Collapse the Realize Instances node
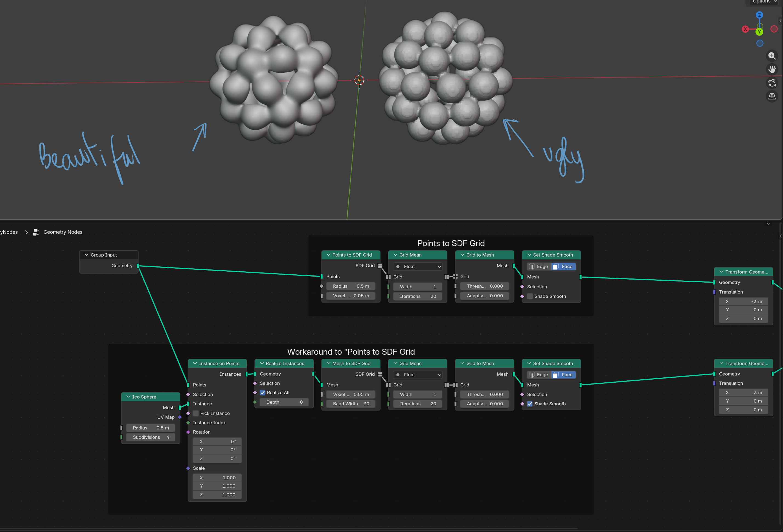Screen dimensions: 783x532 point(262,363)
